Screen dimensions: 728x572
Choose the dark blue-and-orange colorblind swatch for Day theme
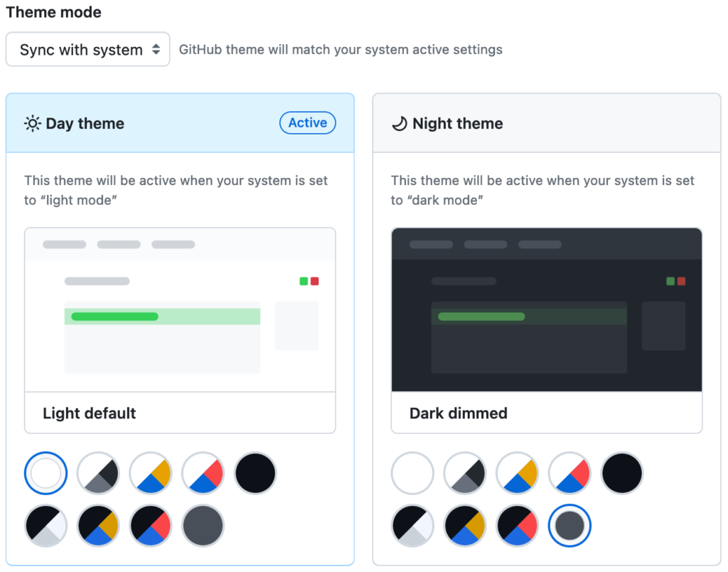tap(98, 526)
